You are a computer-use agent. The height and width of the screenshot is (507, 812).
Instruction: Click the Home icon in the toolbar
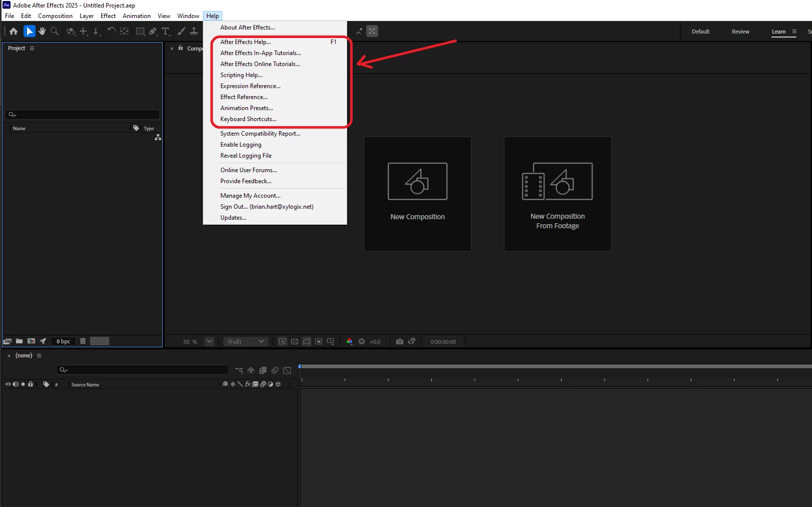tap(14, 31)
